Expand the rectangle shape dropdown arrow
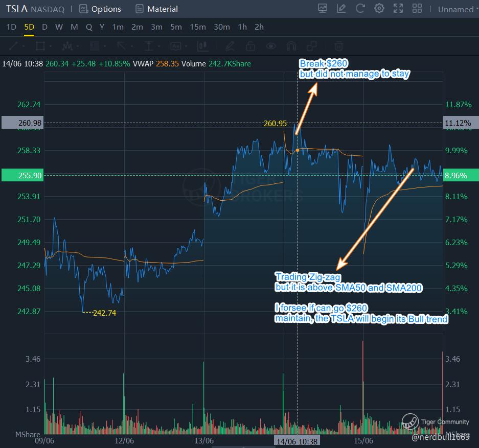 pos(51,46)
